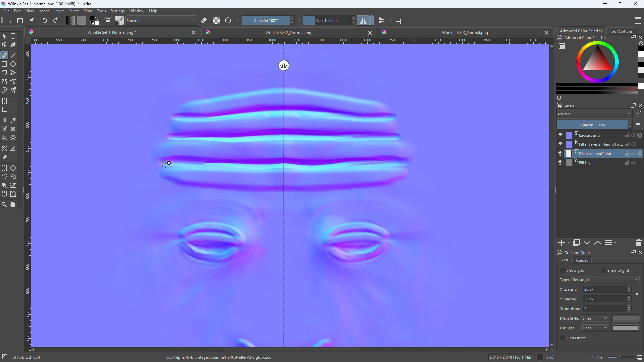This screenshot has height=362, width=644.
Task: Switch to Wrinkle Set 2_Normal.png tab
Action: [x=288, y=33]
